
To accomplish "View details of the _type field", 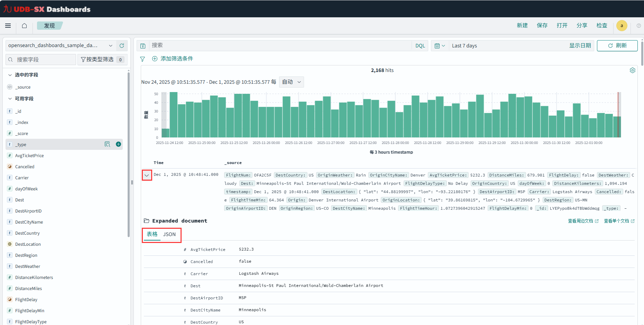I will pos(107,144).
